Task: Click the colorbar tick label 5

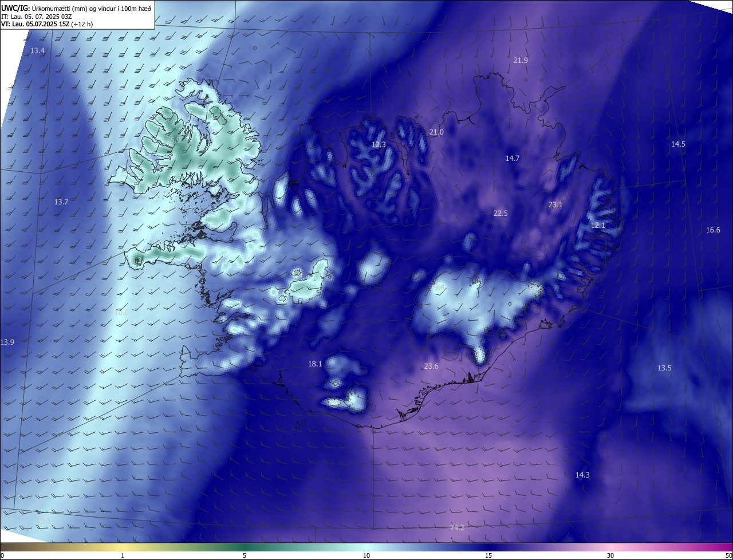Action: (x=245, y=556)
